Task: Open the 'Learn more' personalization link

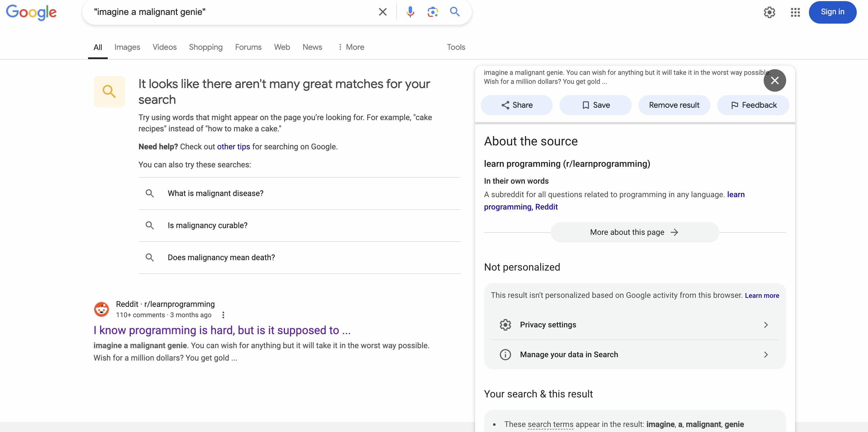Action: point(762,296)
